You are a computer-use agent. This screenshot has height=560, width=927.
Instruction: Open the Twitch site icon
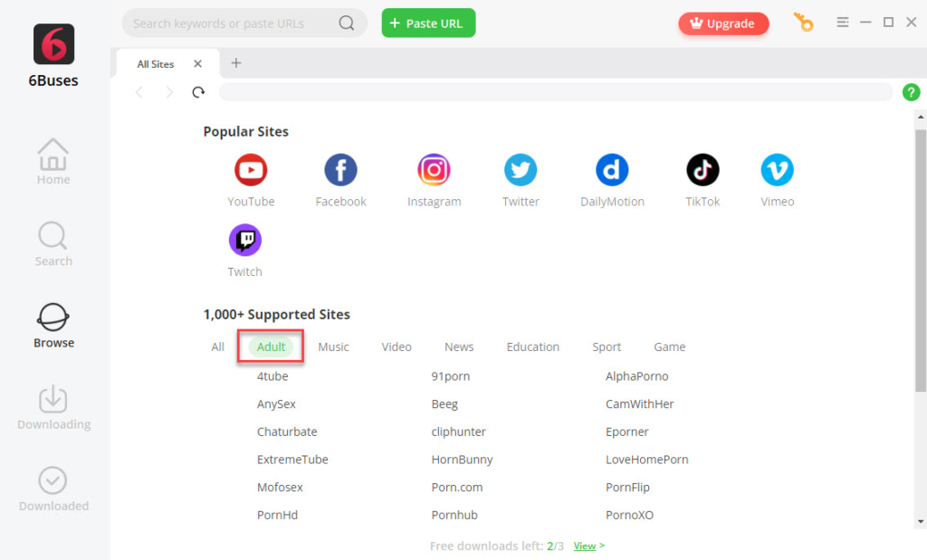(244, 241)
